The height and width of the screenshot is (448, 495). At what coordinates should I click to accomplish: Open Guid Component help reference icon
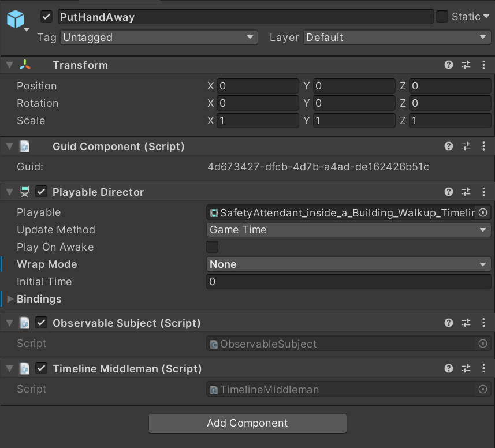point(449,147)
